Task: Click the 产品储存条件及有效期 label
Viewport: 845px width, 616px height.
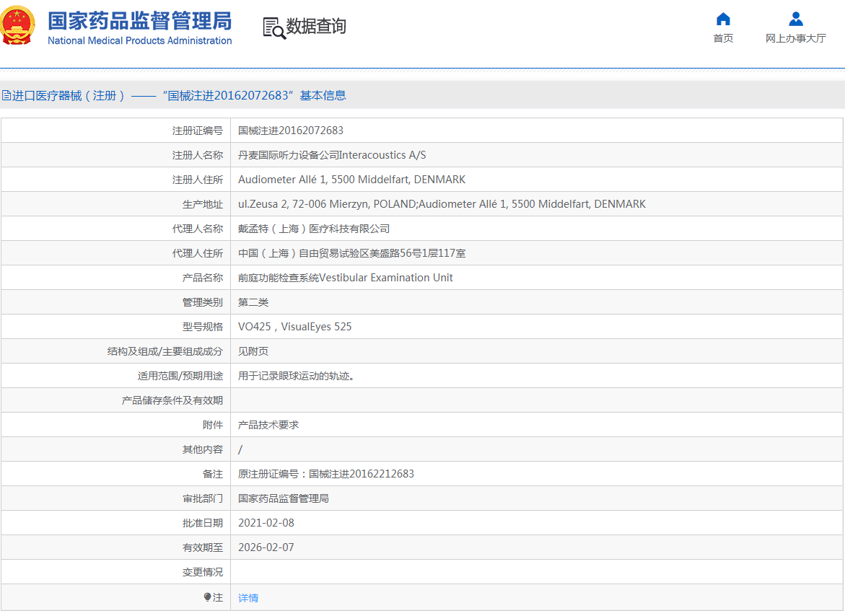Action: (172, 400)
